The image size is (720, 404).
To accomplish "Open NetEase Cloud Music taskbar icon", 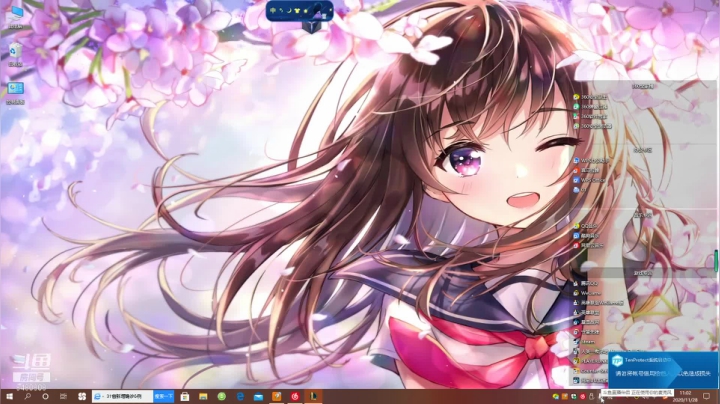I will pos(295,396).
